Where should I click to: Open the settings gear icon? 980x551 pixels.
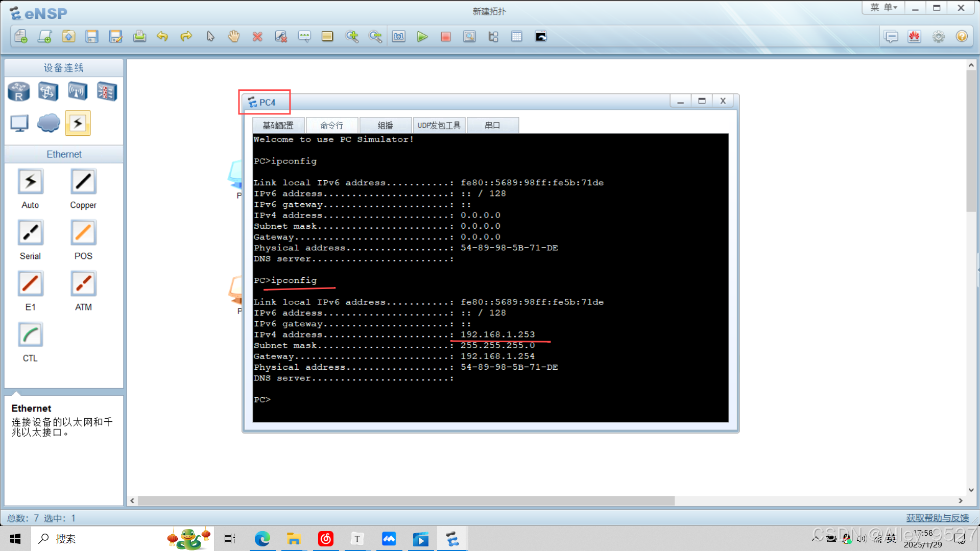938,36
